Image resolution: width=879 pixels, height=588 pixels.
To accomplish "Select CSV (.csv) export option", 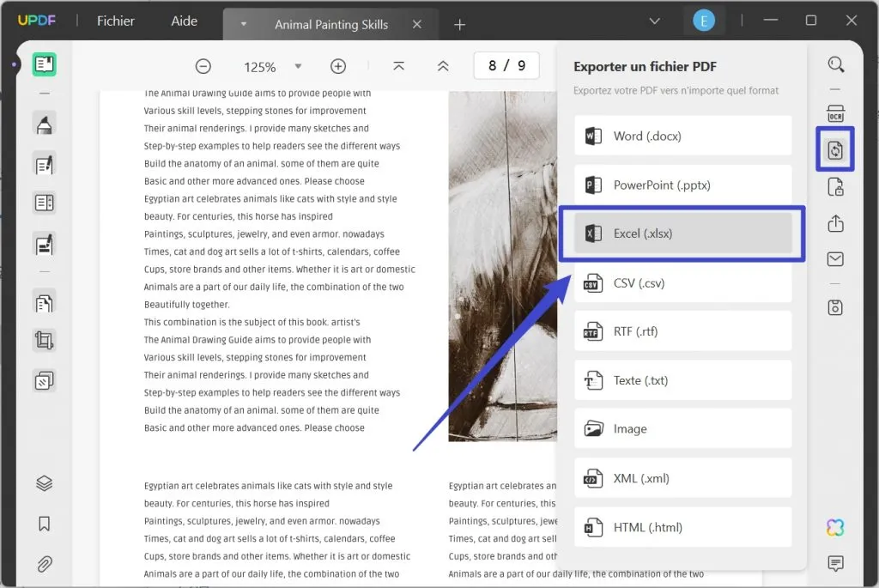I will [682, 282].
